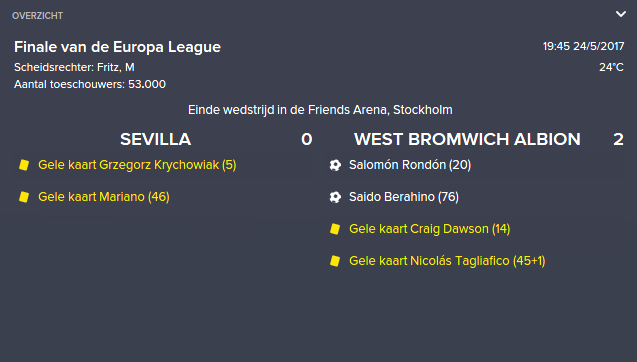Click Mariano's yellow card icon
Viewport: 637px width, 362px height.
point(24,197)
